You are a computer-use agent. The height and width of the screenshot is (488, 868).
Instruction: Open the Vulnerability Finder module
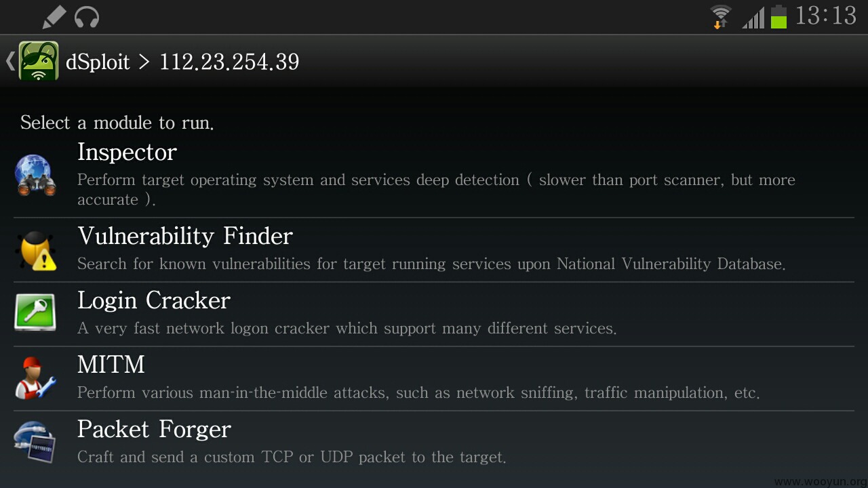(x=434, y=250)
